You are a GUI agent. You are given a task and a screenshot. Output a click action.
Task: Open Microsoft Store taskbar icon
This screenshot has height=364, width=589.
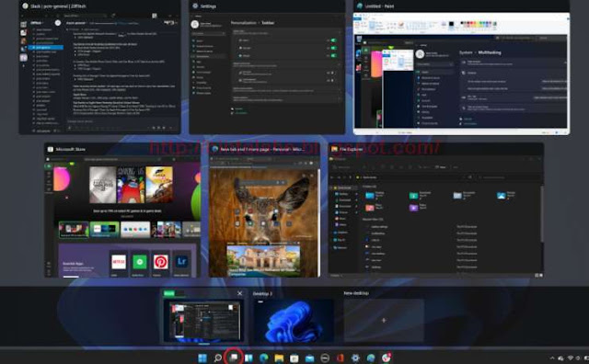point(294,358)
